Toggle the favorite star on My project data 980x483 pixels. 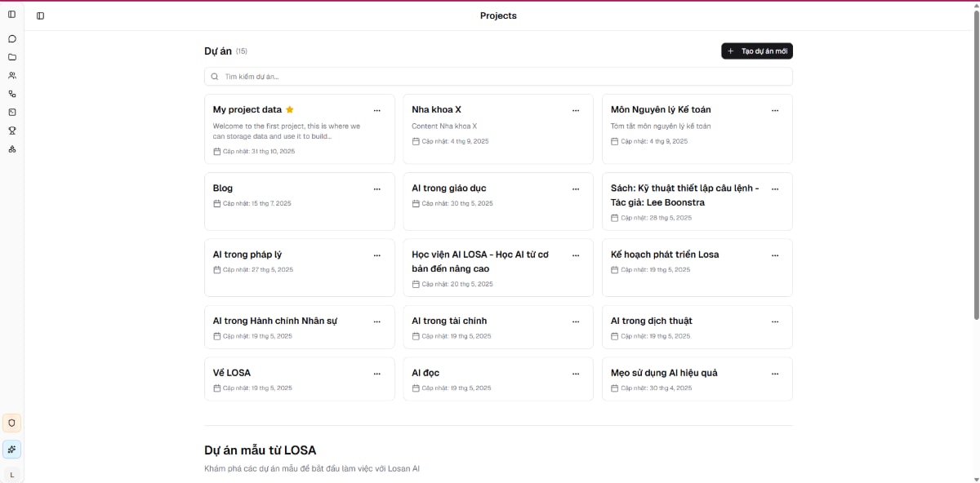coord(291,109)
